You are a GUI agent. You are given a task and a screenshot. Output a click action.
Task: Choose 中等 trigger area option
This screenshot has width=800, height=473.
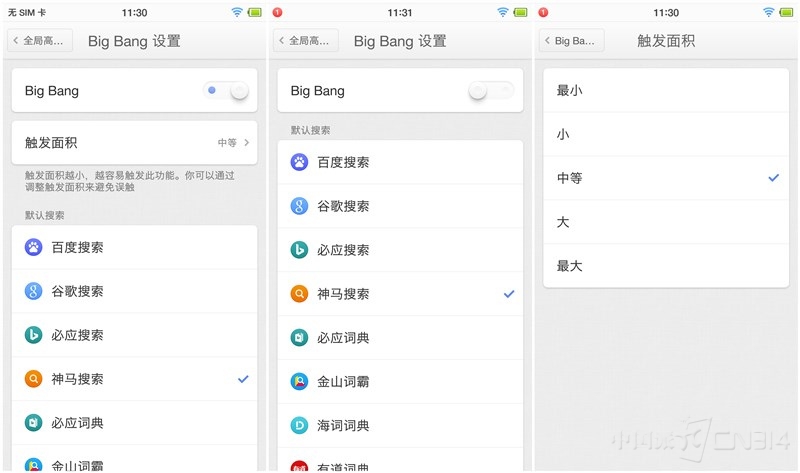coord(666,178)
